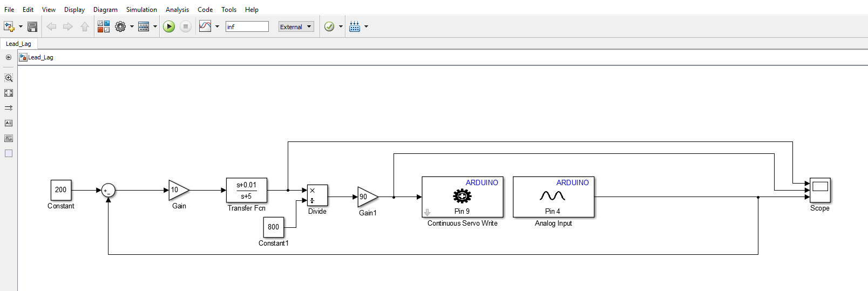868x291 pixels.
Task: Open the External simulation mode dropdown
Action: pyautogui.click(x=296, y=26)
